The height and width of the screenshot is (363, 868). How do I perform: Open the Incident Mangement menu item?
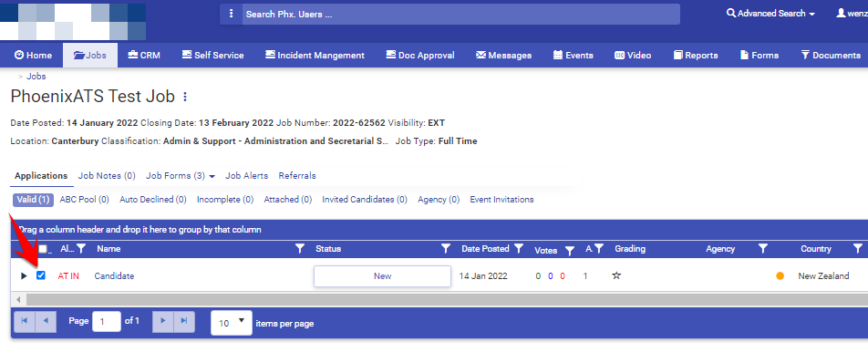[x=315, y=56]
